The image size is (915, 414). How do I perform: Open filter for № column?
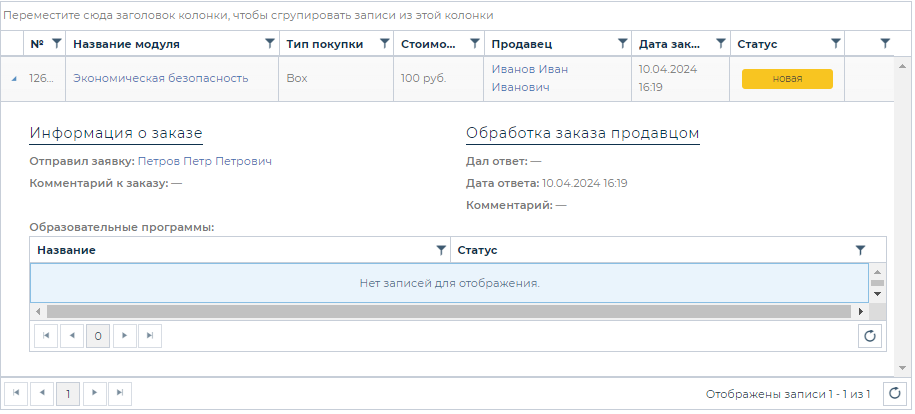[57, 44]
